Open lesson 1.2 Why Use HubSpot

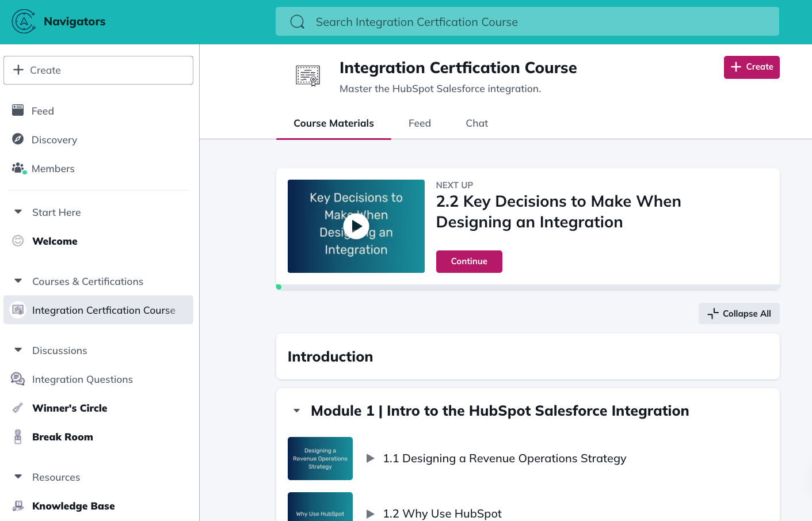pos(443,514)
